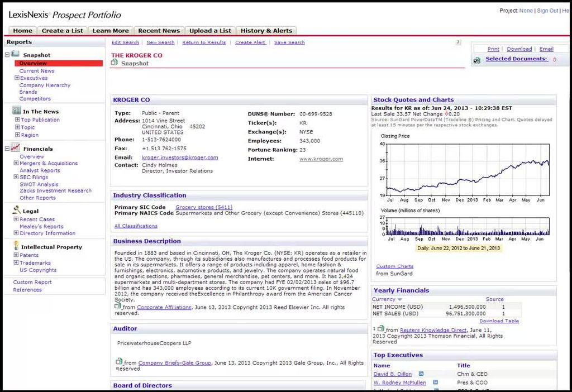Click the help question mark icon
Viewport: 572px width, 392px height.
[x=458, y=42]
